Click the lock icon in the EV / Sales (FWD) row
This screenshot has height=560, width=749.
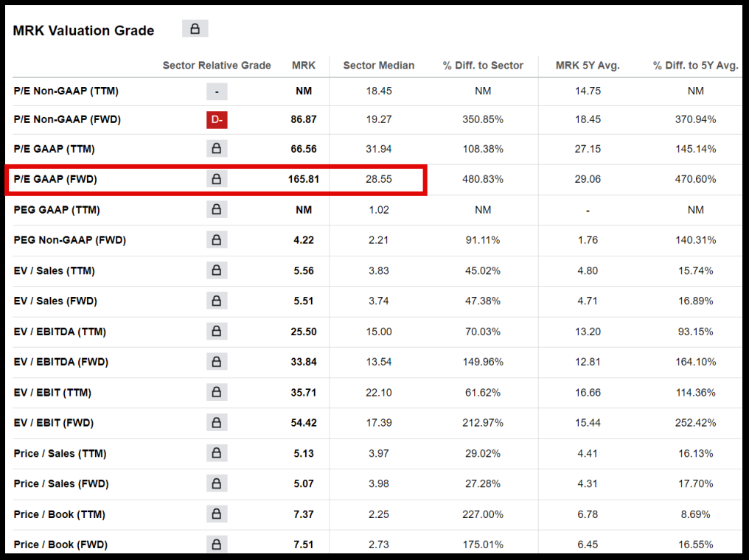217,301
